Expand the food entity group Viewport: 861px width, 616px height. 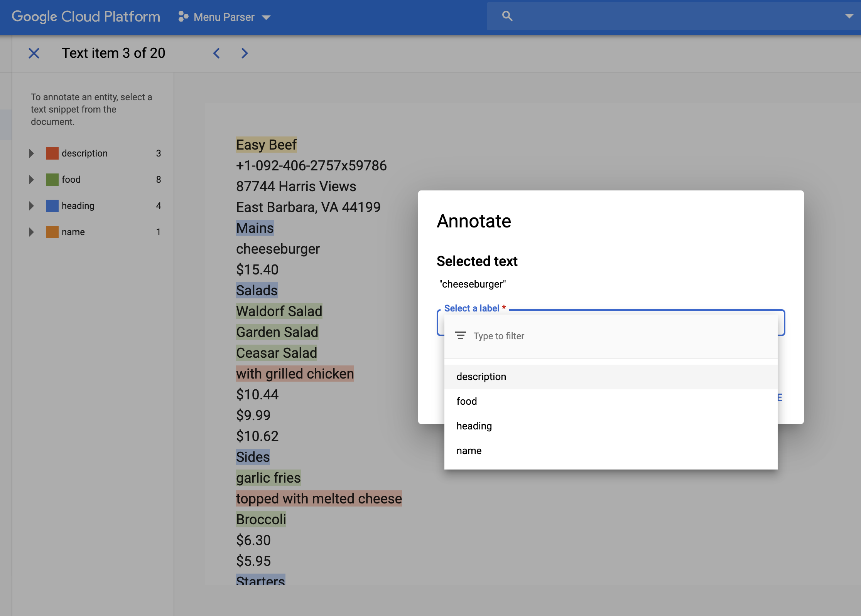click(31, 179)
